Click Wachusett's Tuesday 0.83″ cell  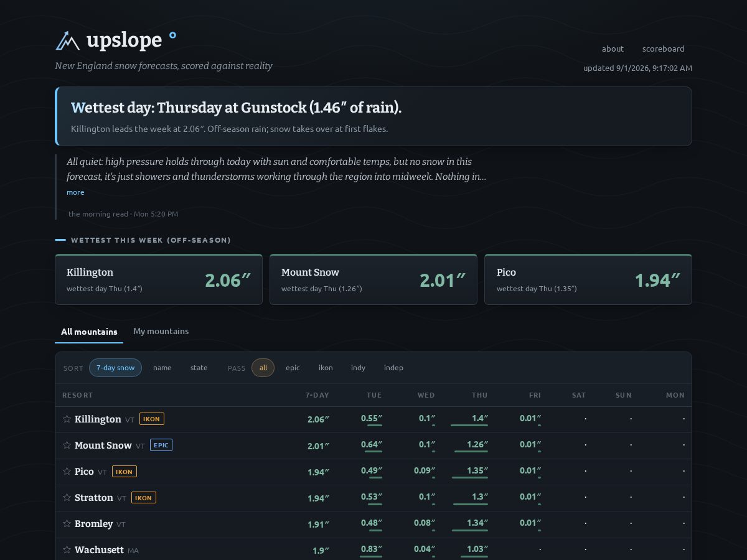click(372, 550)
